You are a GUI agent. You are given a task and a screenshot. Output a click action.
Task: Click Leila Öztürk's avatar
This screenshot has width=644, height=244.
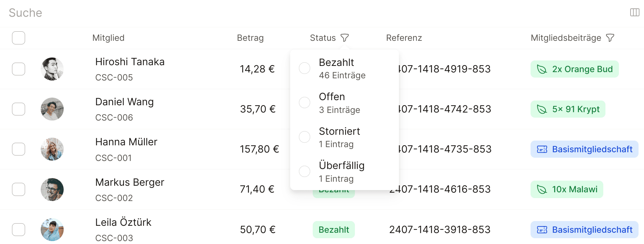[x=52, y=229]
